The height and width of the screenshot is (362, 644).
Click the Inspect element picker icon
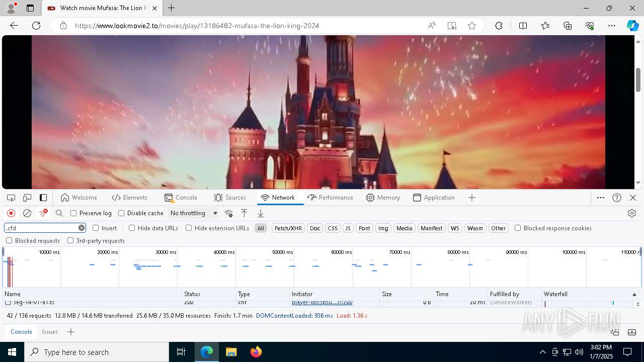click(x=11, y=198)
